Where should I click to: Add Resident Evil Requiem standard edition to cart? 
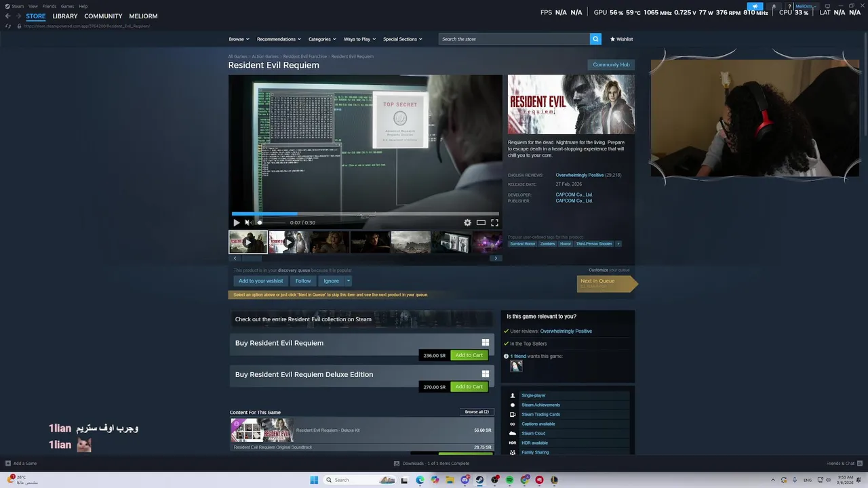469,355
